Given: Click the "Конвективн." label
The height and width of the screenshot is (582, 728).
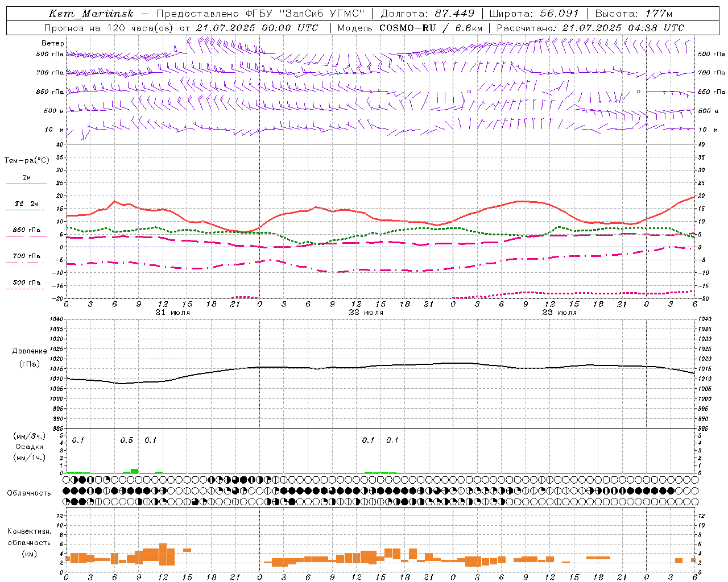Looking at the screenshot, I should click(29, 531).
